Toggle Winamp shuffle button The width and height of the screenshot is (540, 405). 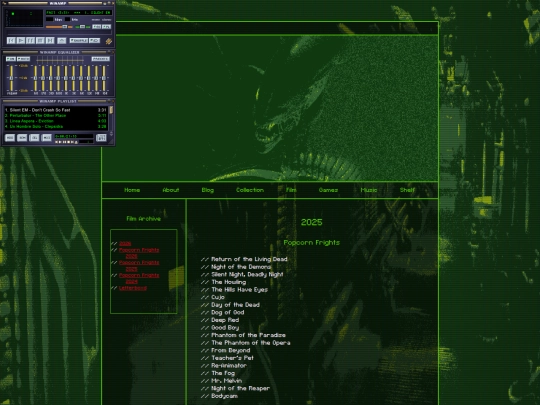79,41
